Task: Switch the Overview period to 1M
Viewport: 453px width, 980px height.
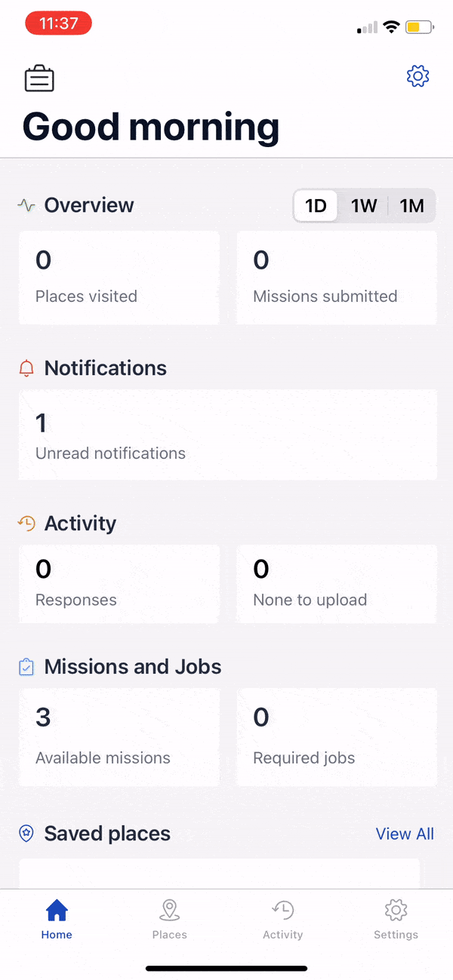Action: [412, 205]
